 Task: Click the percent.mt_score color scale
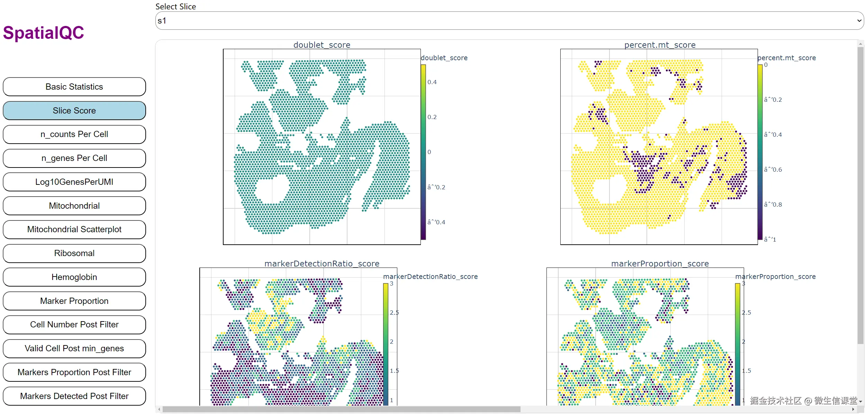pos(760,152)
